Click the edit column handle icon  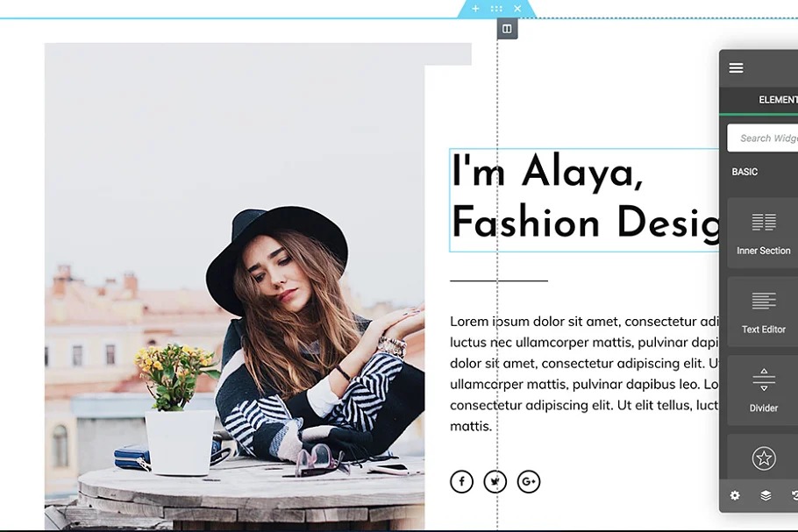click(507, 29)
